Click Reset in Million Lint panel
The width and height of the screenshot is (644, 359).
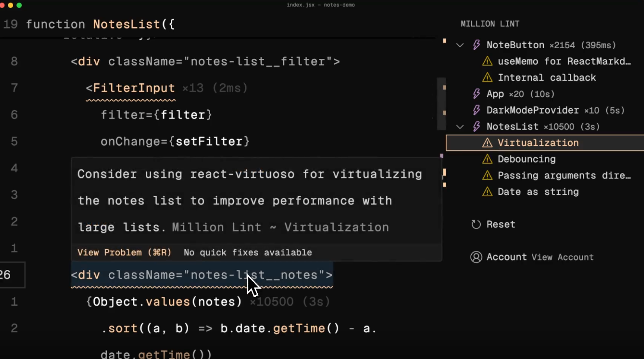(501, 225)
